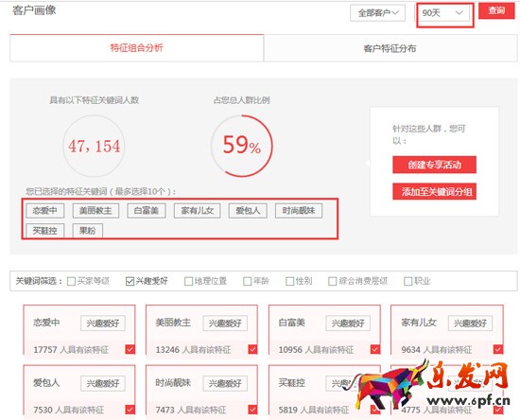The image size is (520, 420).
Task: Enable the 综合消费层级 filter checkbox
Action: (332, 281)
